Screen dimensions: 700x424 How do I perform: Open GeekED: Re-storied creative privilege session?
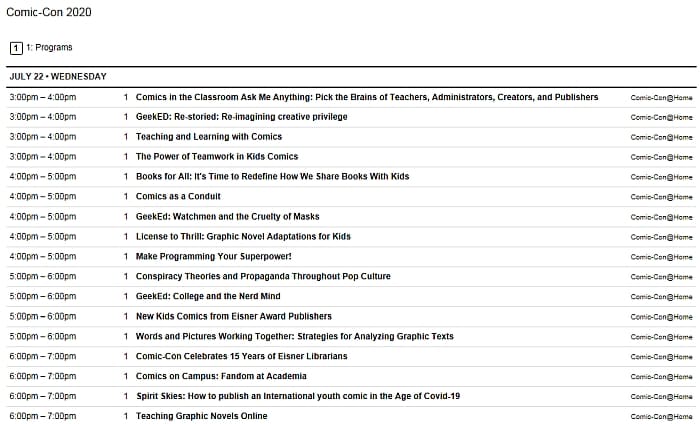pyautogui.click(x=242, y=117)
